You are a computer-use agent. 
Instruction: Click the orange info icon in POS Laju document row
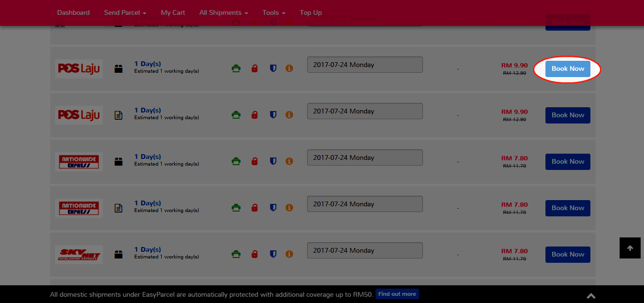coord(289,115)
